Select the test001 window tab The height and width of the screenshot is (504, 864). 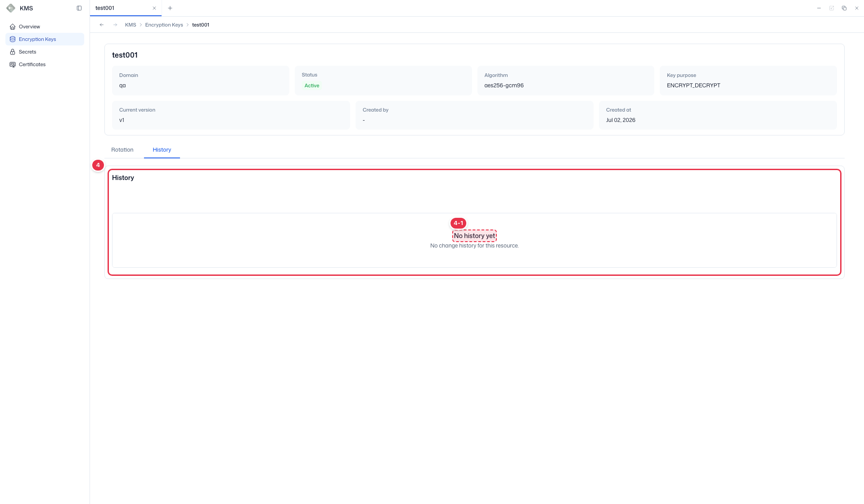click(x=126, y=8)
